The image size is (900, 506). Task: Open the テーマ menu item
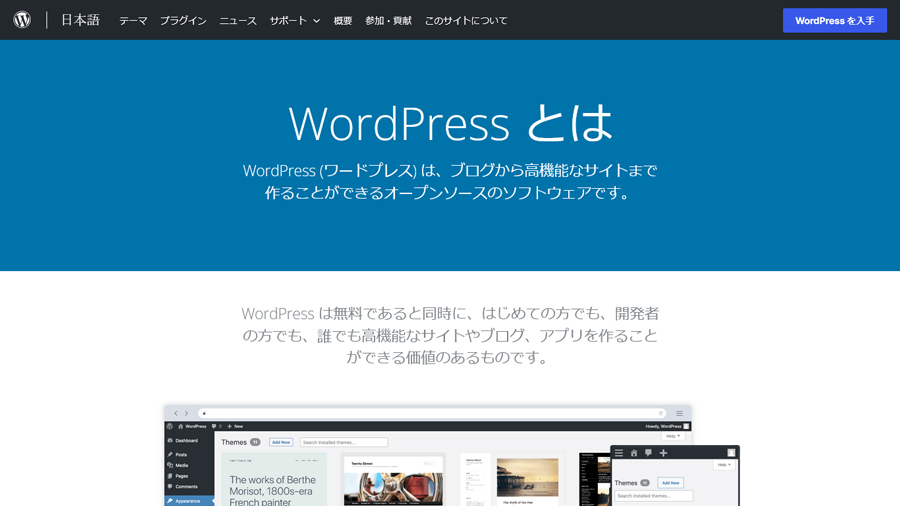tap(133, 20)
